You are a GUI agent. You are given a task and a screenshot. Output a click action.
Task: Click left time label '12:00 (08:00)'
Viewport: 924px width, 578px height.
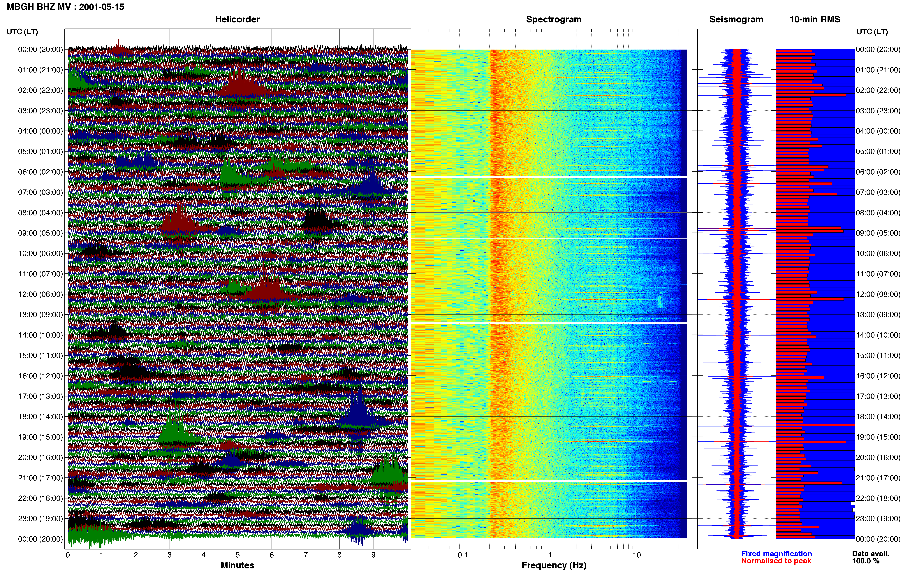coord(41,294)
